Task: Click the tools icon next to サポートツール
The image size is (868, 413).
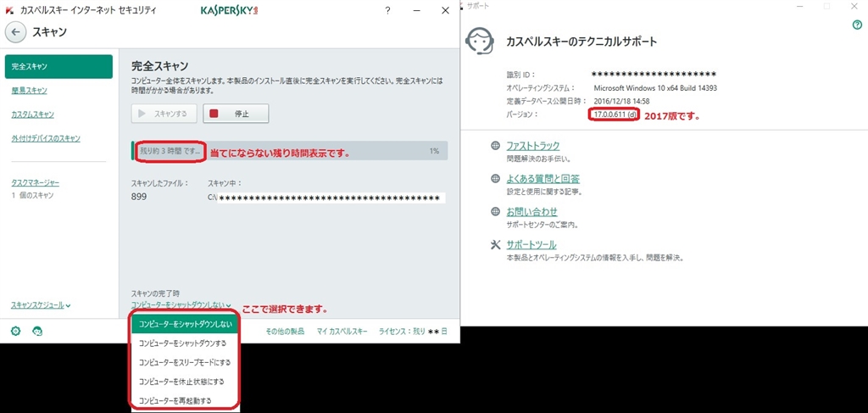Action: click(495, 245)
